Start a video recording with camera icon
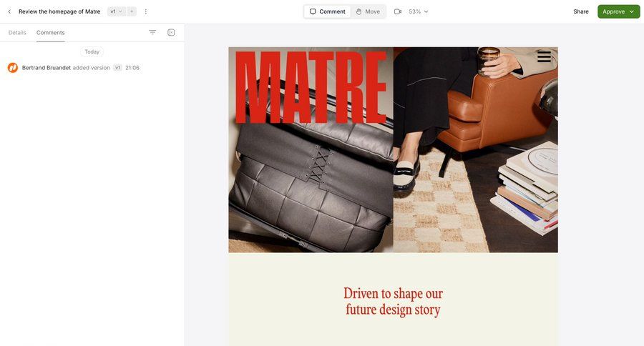Screen dimensions: 644x346 [398, 11]
